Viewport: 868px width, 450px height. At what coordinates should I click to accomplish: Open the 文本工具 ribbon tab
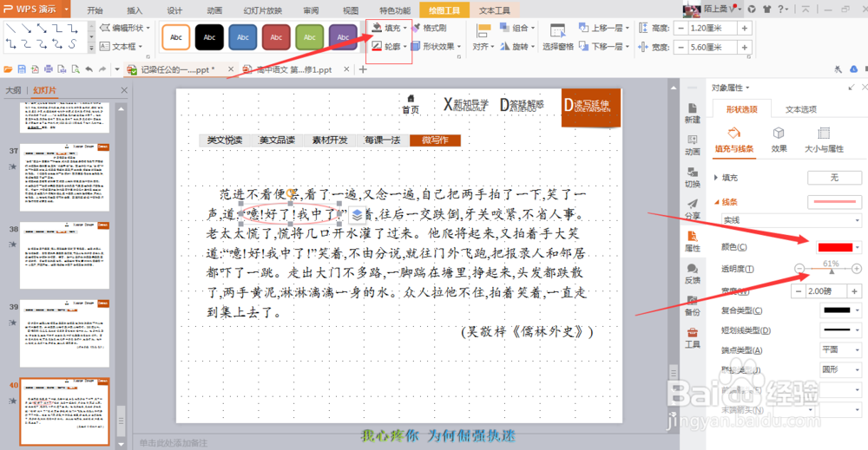[495, 10]
